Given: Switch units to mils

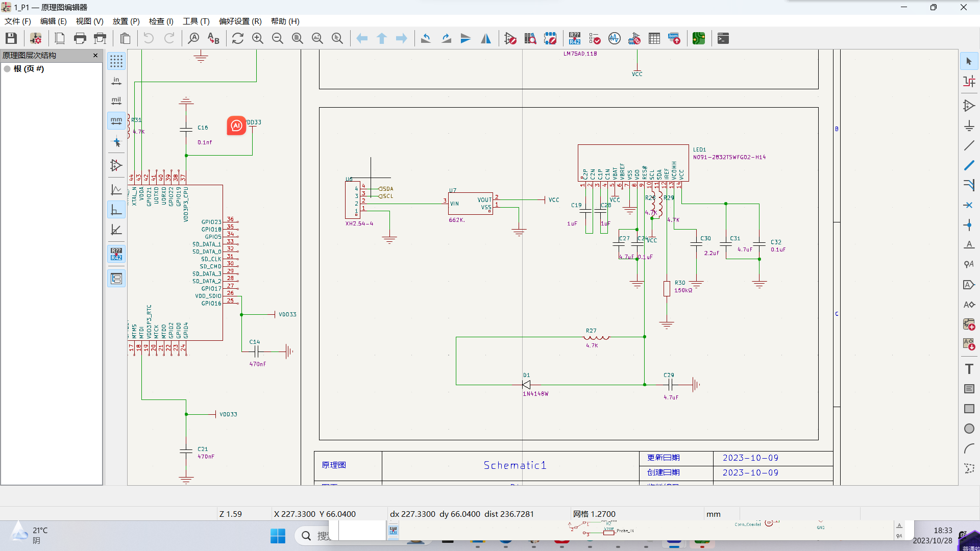Looking at the screenshot, I should point(116,101).
